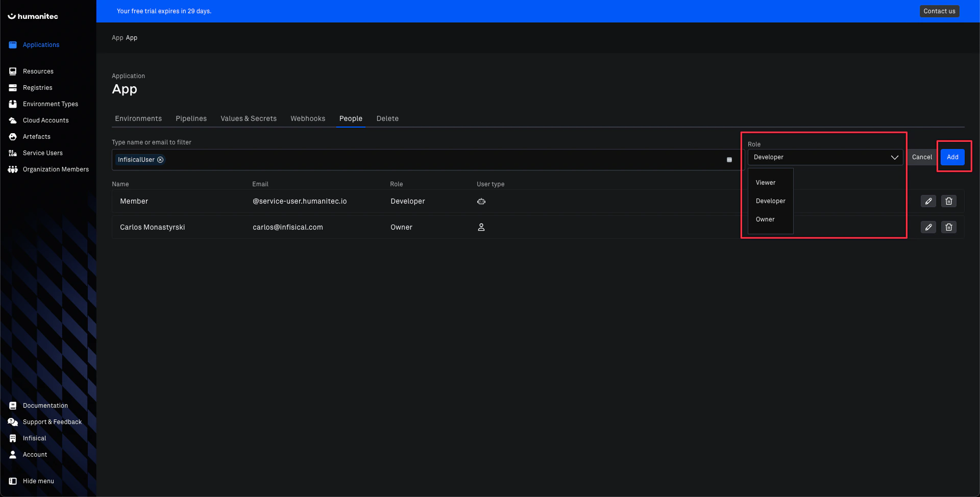Image resolution: width=980 pixels, height=497 pixels.
Task: Click the Applications sidebar link
Action: (41, 45)
